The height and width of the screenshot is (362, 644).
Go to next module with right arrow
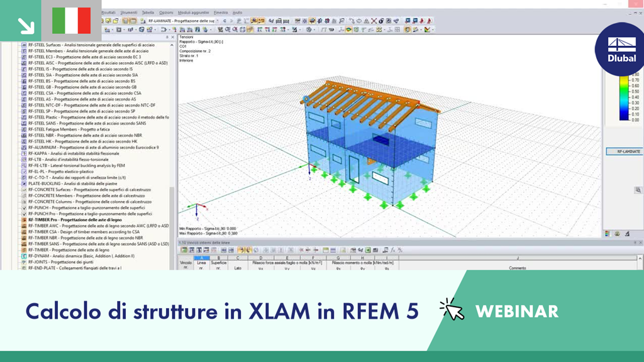tap(231, 21)
